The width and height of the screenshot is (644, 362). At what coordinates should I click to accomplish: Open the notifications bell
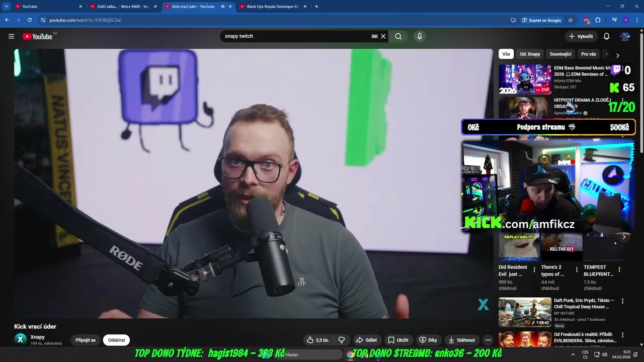tap(607, 36)
